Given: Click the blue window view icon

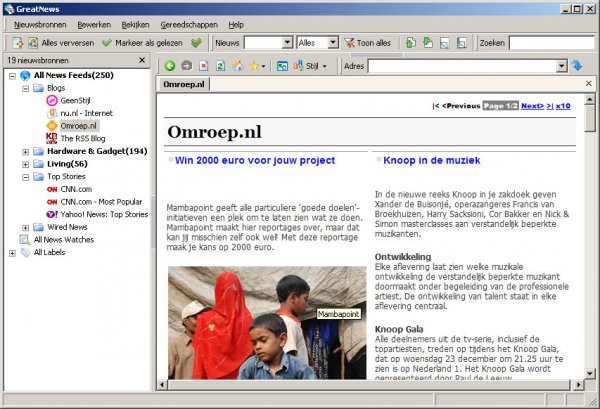Looking at the screenshot, I should [282, 66].
